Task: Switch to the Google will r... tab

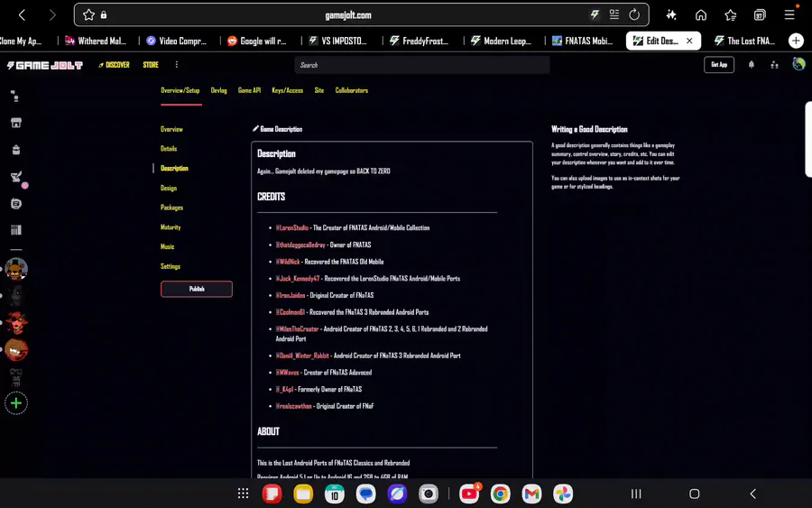Action: point(257,41)
